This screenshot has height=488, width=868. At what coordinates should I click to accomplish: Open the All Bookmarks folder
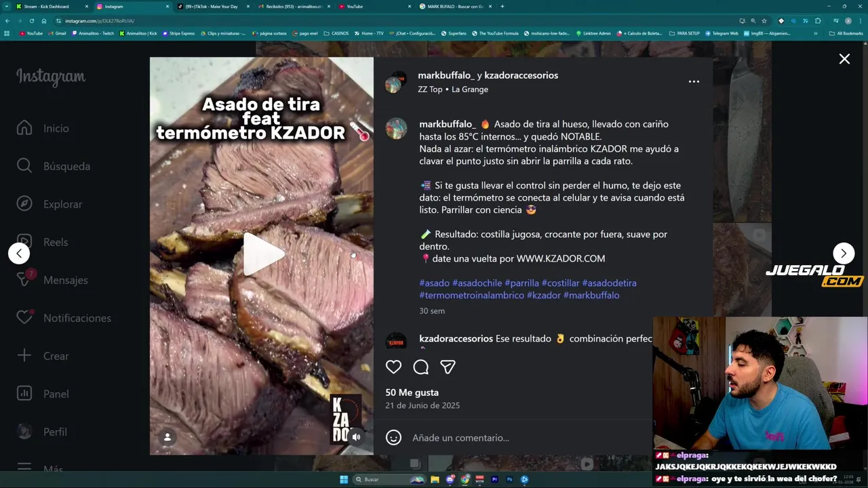click(x=846, y=33)
